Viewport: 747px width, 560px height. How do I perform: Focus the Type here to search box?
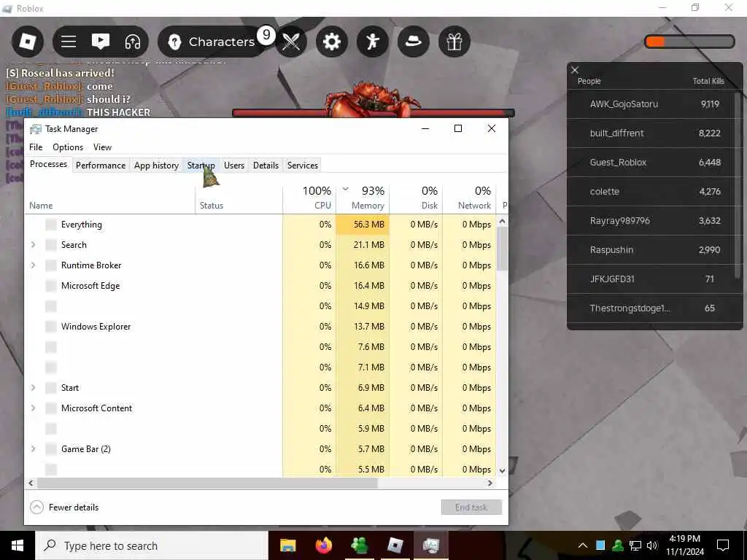(x=152, y=545)
